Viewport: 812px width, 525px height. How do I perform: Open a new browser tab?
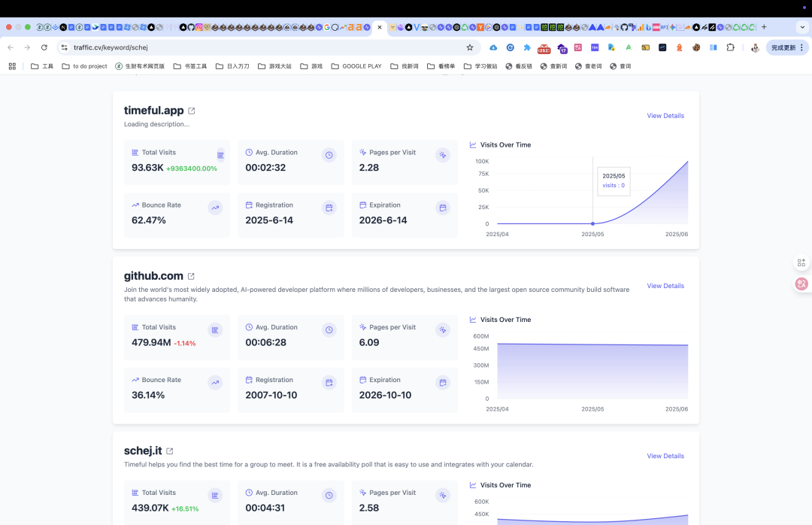click(x=764, y=27)
